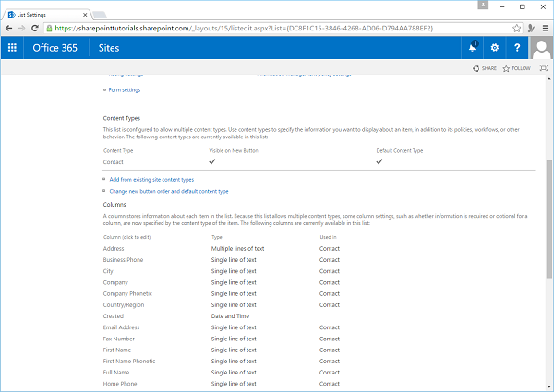Open the settings gear menu

click(495, 48)
